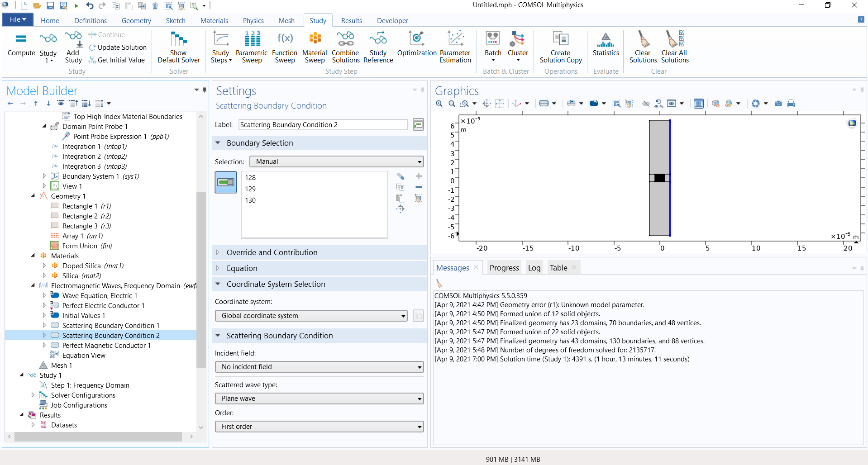Screen dimensions: 868x465
Task: Open Scattered wave type dropdown
Action: (x=320, y=399)
